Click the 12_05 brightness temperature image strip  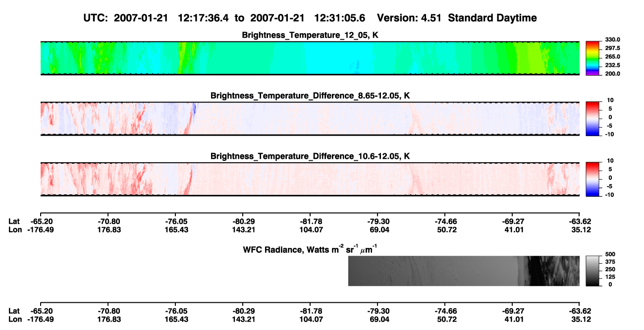pyautogui.click(x=310, y=58)
